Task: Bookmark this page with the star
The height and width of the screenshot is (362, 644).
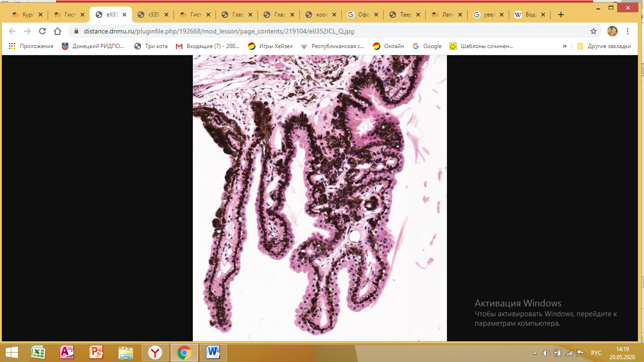Action: [594, 31]
